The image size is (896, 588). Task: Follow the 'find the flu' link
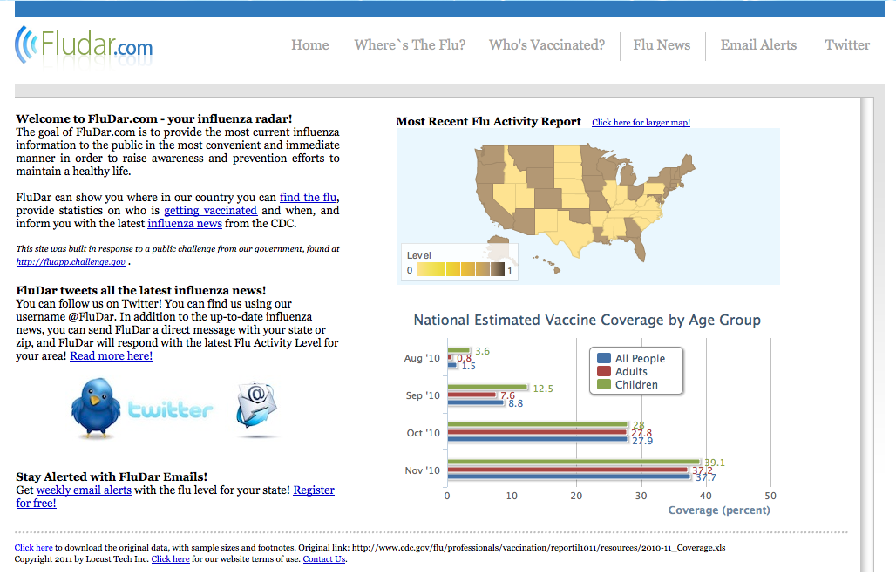coord(308,198)
